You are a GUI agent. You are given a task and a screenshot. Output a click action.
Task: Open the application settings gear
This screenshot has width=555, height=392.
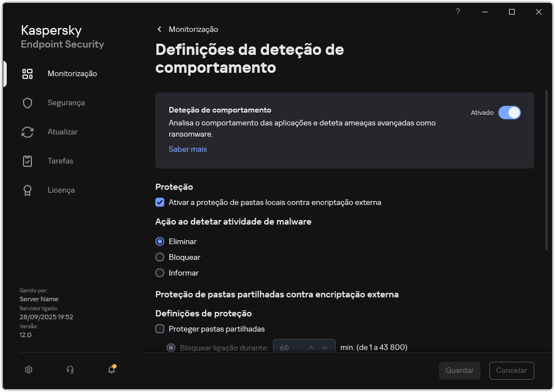[28, 370]
